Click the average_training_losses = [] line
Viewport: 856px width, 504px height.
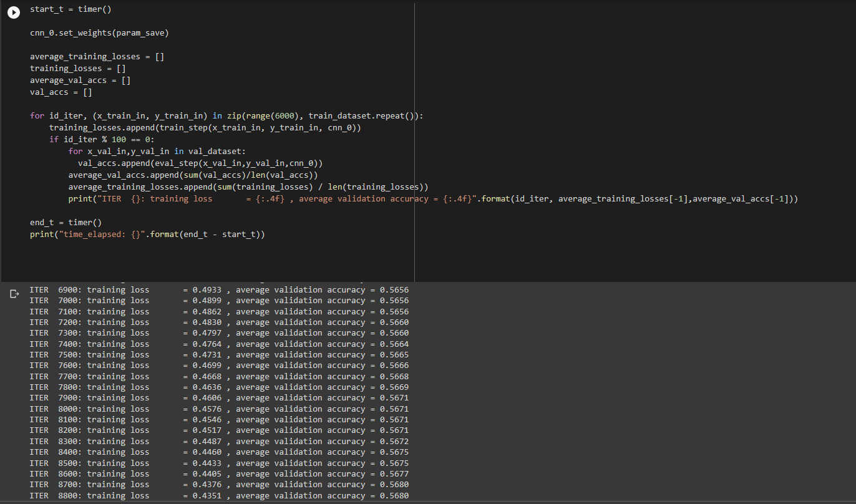(x=97, y=56)
